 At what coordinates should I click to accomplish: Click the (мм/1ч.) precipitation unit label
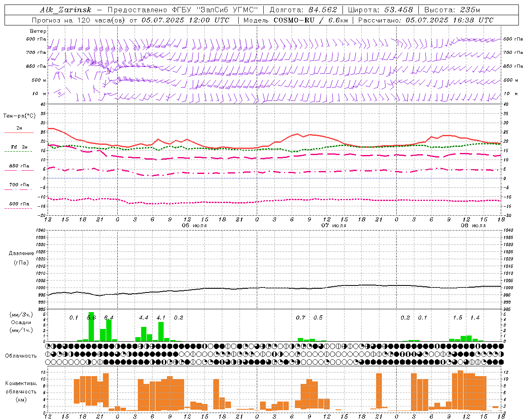[x=21, y=330]
